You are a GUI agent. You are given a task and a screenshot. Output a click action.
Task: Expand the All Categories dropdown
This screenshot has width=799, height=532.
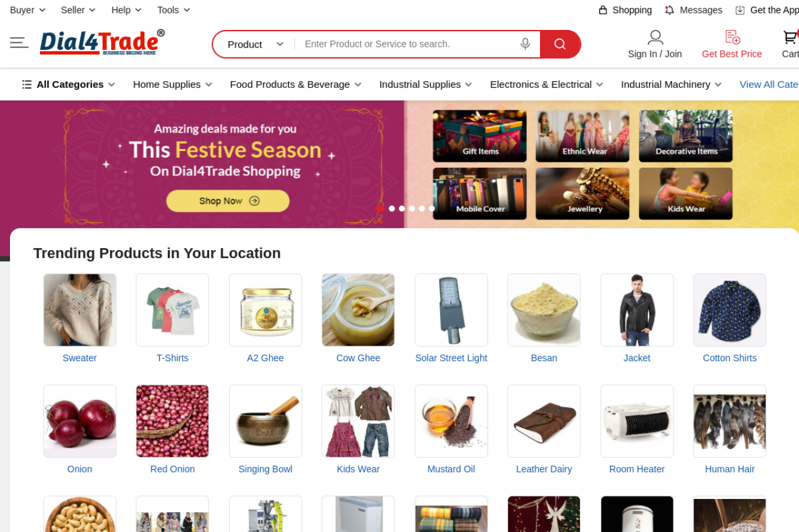pos(69,84)
